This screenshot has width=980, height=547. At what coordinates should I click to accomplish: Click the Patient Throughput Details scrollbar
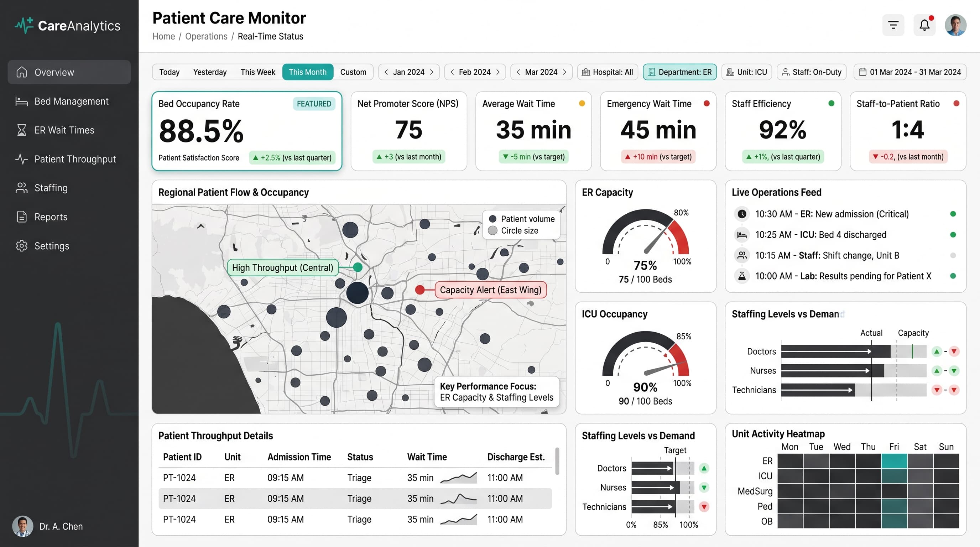pyautogui.click(x=557, y=461)
